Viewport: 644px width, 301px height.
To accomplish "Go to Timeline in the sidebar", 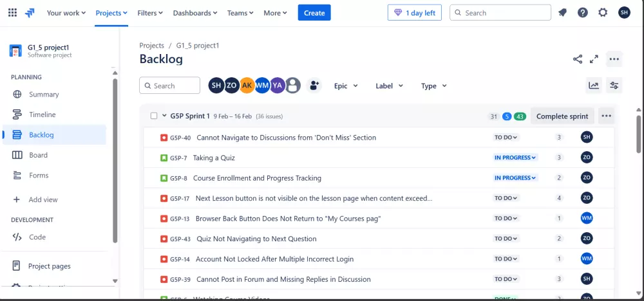I will point(54,114).
